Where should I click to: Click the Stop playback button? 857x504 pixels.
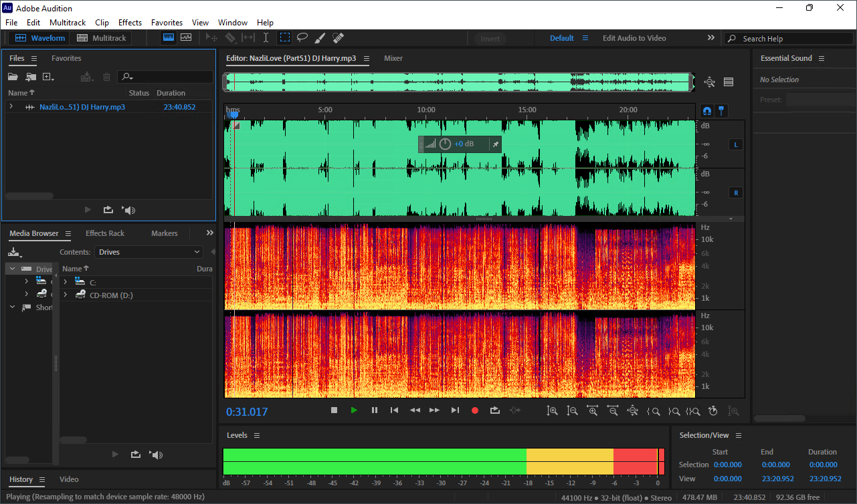[334, 410]
